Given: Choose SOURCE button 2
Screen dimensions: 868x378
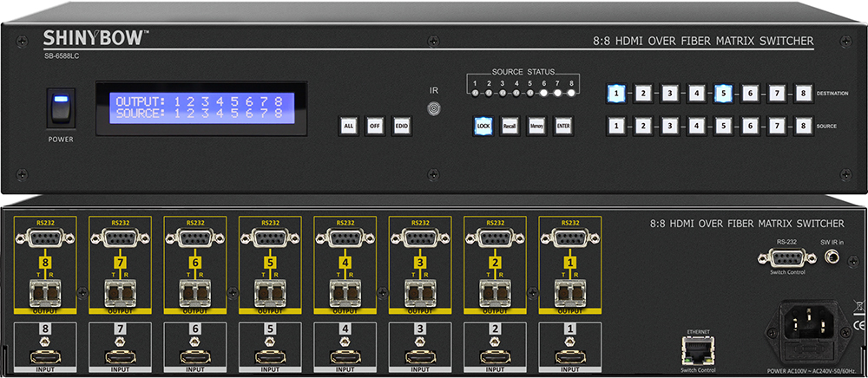Looking at the screenshot, I should (642, 126).
